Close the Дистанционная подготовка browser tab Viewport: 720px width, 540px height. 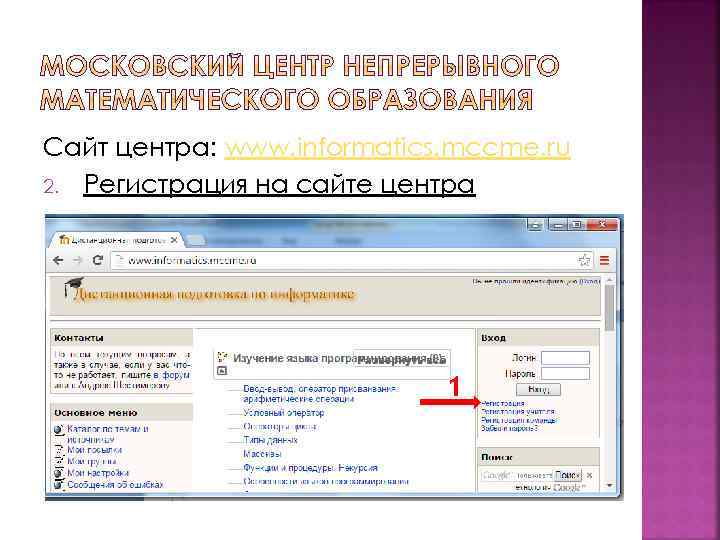pos(174,240)
